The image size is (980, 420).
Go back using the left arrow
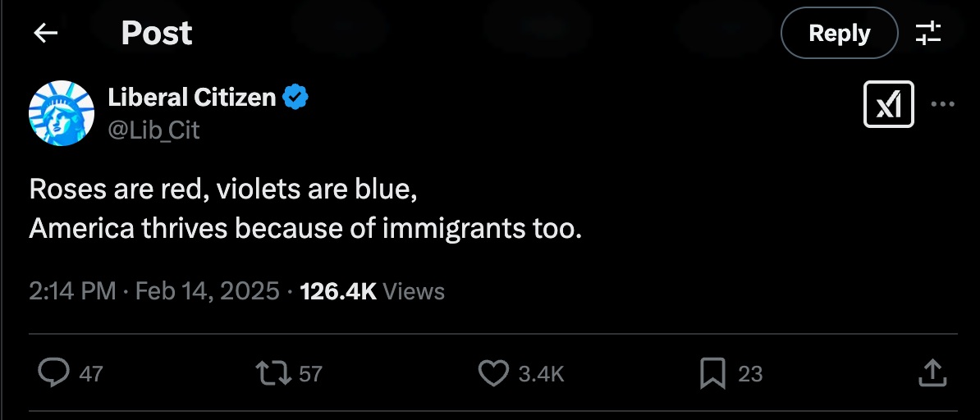click(45, 33)
